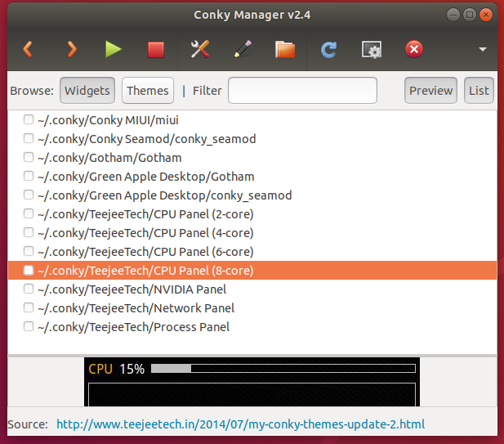Select the Preview view button

[430, 91]
